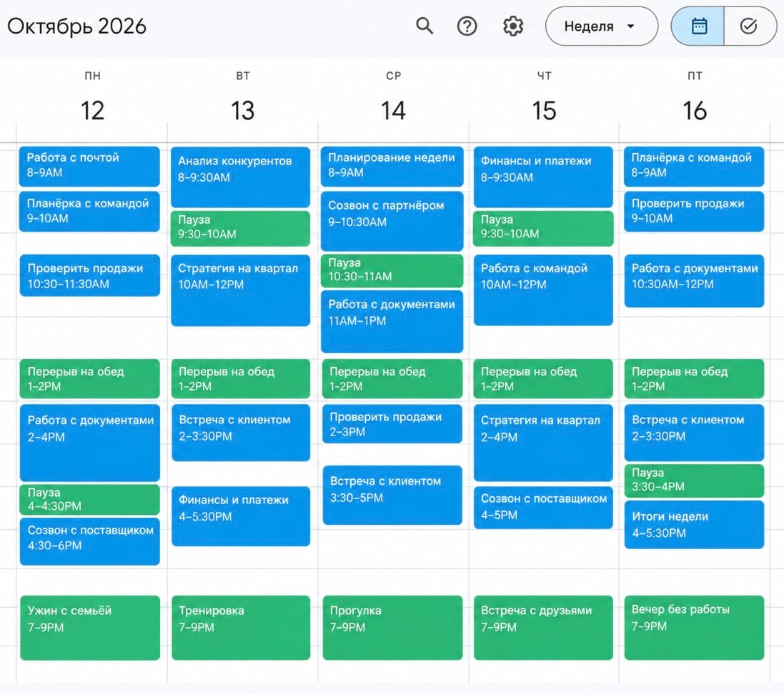Open Работа с документами 11AM–1PM event
This screenshot has width=784, height=695.
[x=392, y=321]
